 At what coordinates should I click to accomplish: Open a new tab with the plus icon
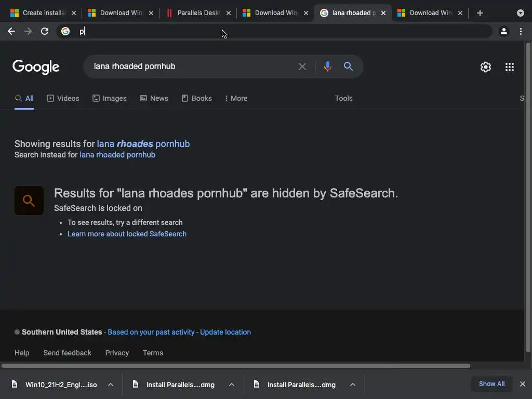(x=480, y=13)
